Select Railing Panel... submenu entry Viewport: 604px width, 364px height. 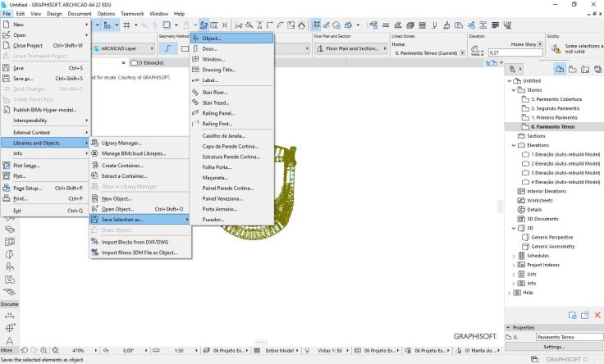point(232,113)
